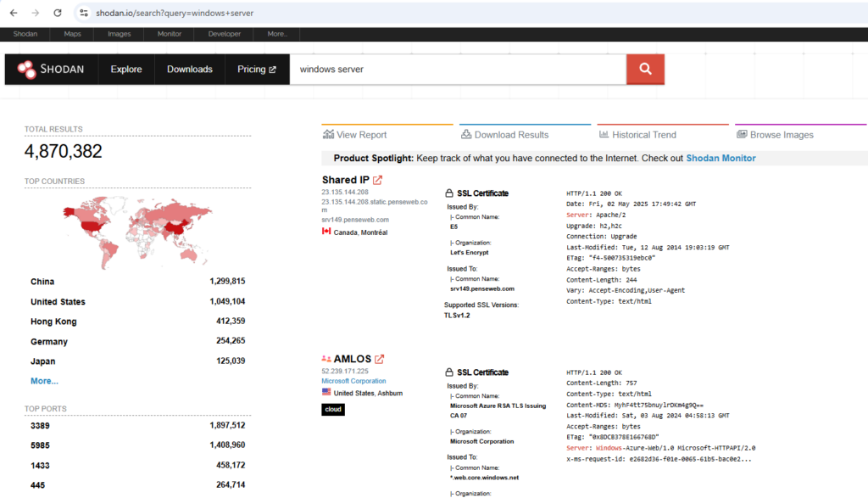Click the cloud tag badge
868x498 pixels.
(333, 410)
